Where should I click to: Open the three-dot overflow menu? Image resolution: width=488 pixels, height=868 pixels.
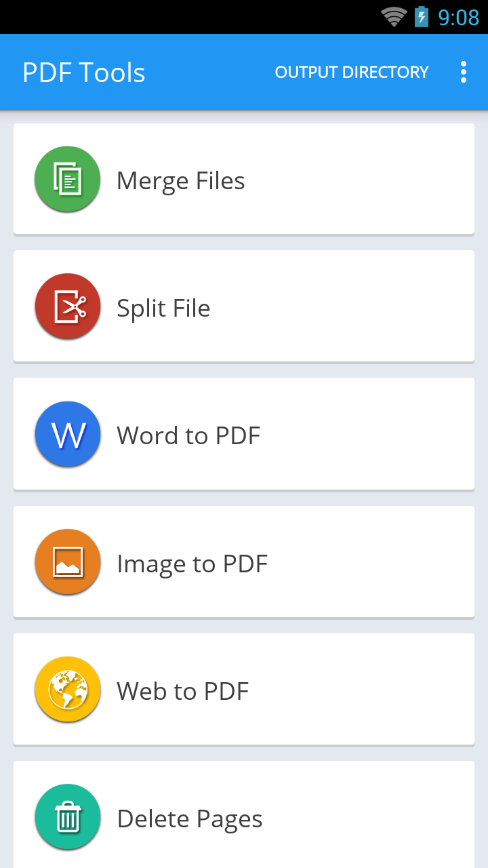(x=464, y=72)
